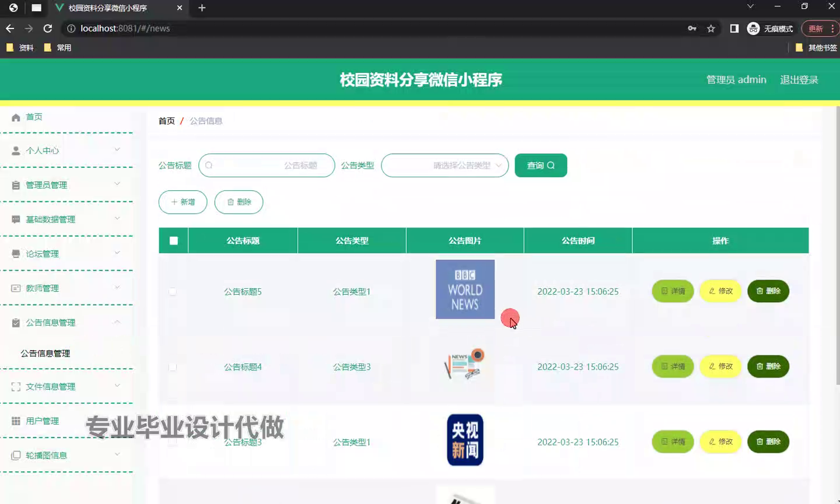Image resolution: width=840 pixels, height=504 pixels.
Task: Click the grid icon for 用户管理
Action: tap(16, 421)
